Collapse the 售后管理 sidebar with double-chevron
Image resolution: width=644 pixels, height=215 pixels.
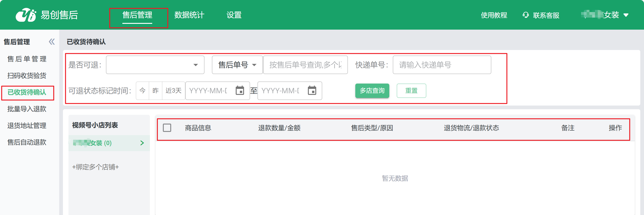52,42
